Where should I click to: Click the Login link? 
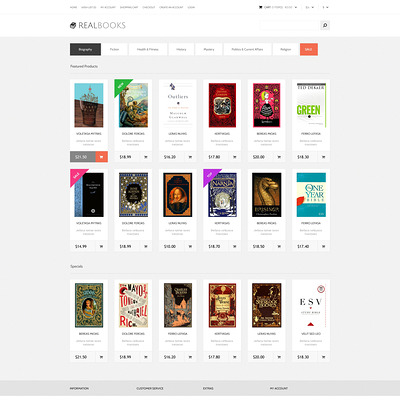click(x=191, y=7)
